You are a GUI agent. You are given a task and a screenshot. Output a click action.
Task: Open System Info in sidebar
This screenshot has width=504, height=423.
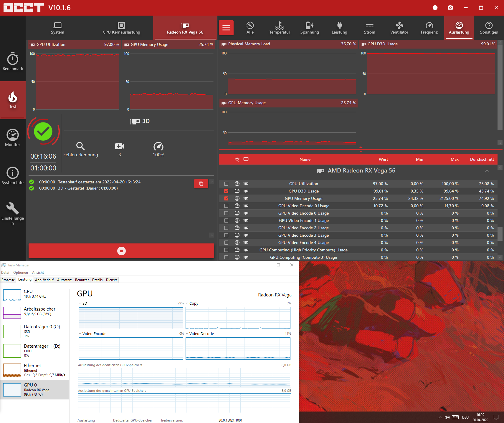13,176
